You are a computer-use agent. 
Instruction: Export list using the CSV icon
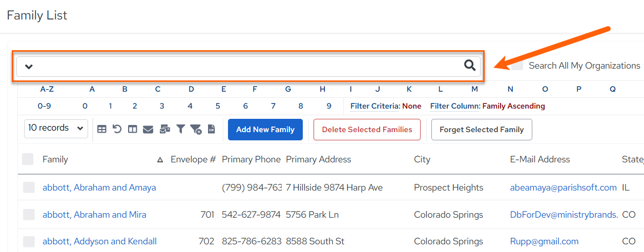click(x=211, y=129)
